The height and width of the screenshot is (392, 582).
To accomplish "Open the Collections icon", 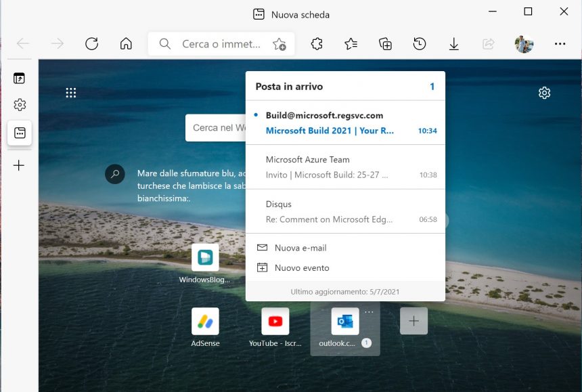I will point(385,44).
